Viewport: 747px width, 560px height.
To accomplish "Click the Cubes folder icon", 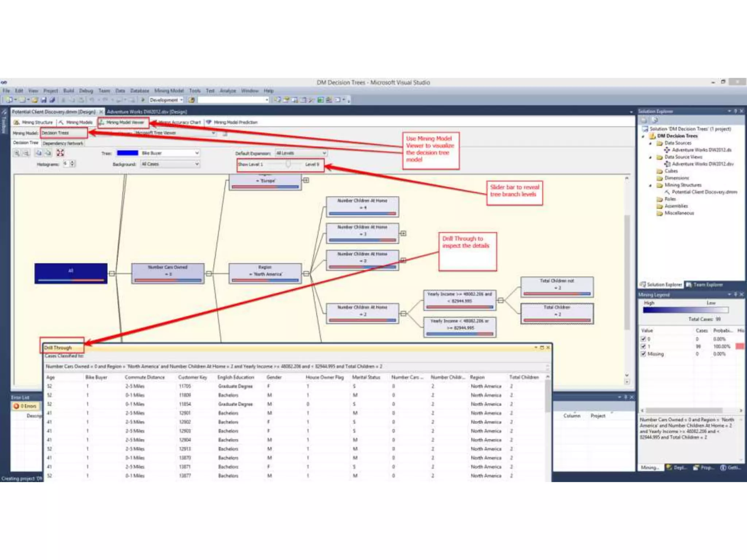I will point(659,171).
